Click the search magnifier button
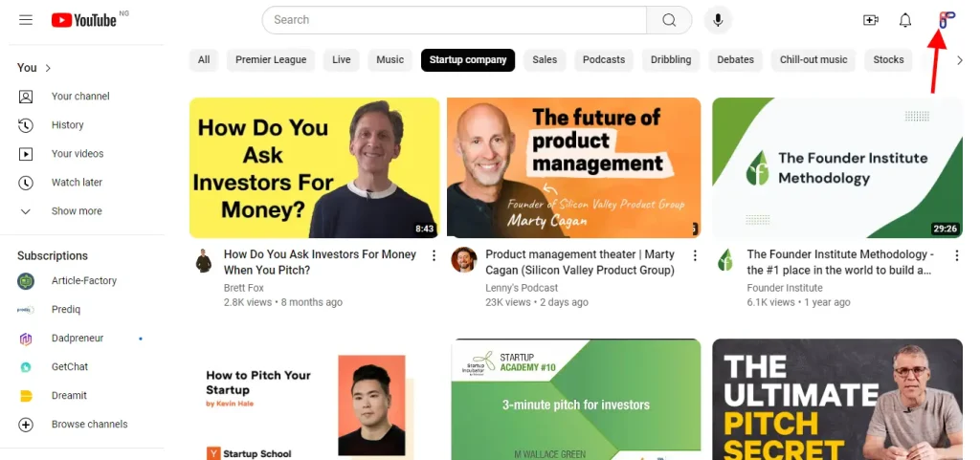Screen dimensions: 980x460 pyautogui.click(x=669, y=20)
